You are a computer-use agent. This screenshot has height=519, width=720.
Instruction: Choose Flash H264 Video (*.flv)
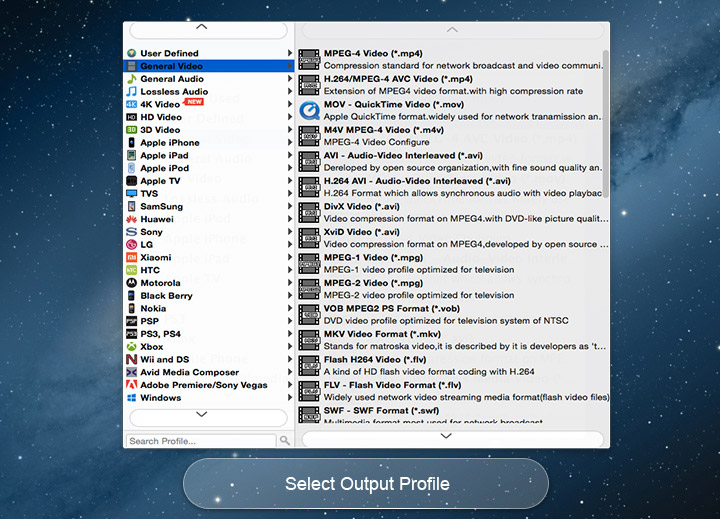[x=453, y=366]
